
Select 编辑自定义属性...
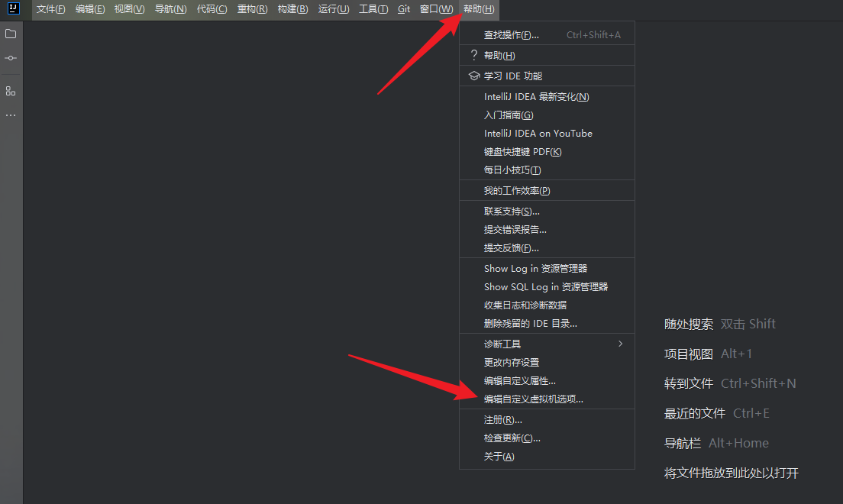coord(547,381)
